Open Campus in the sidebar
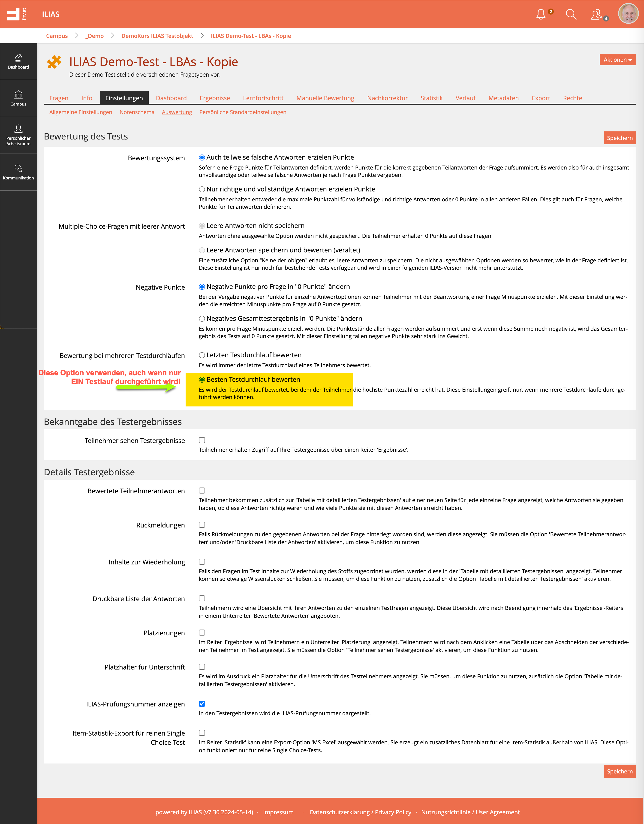The image size is (644, 824). (18, 98)
